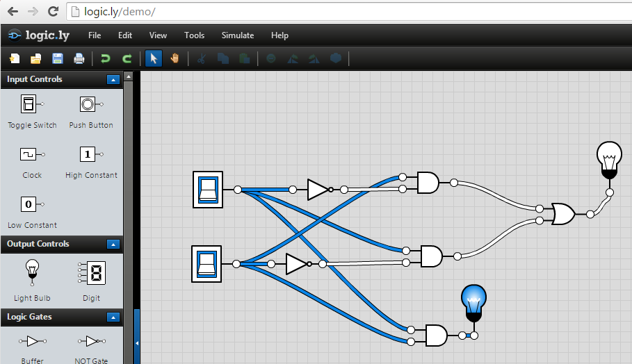Open the View menu
632x364 pixels.
[x=158, y=35]
